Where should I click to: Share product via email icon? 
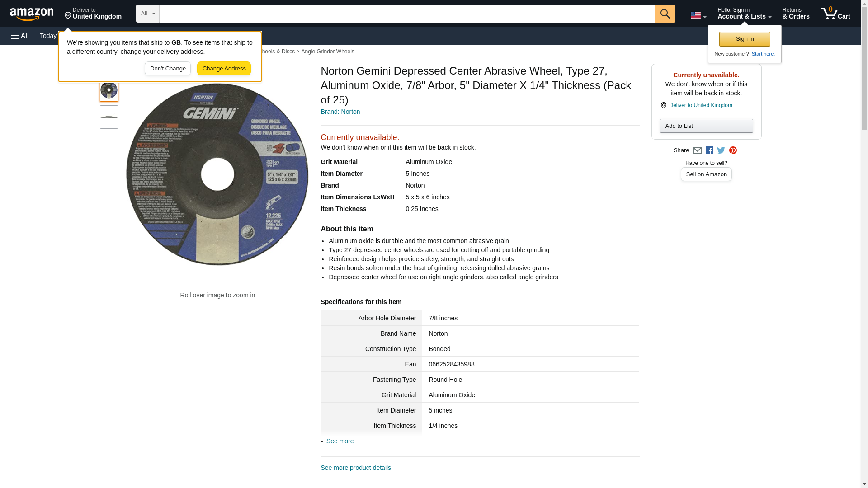697,150
